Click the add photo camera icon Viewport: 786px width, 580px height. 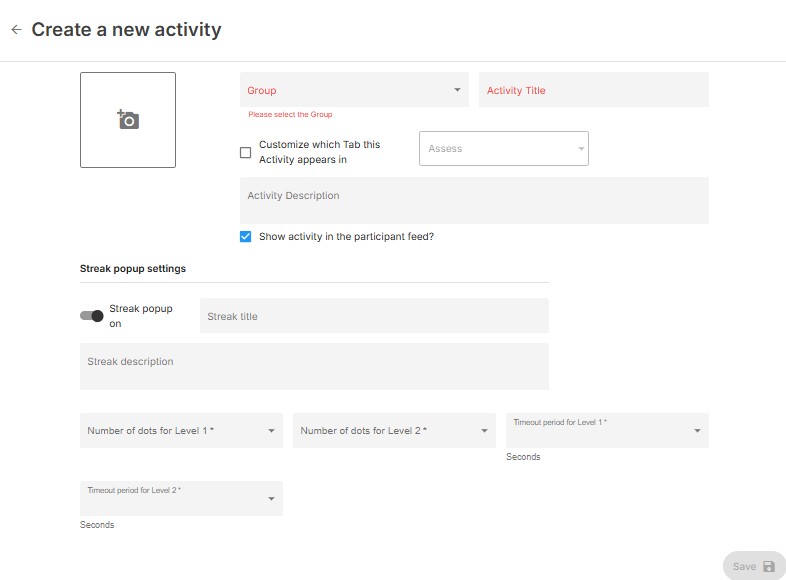tap(128, 120)
